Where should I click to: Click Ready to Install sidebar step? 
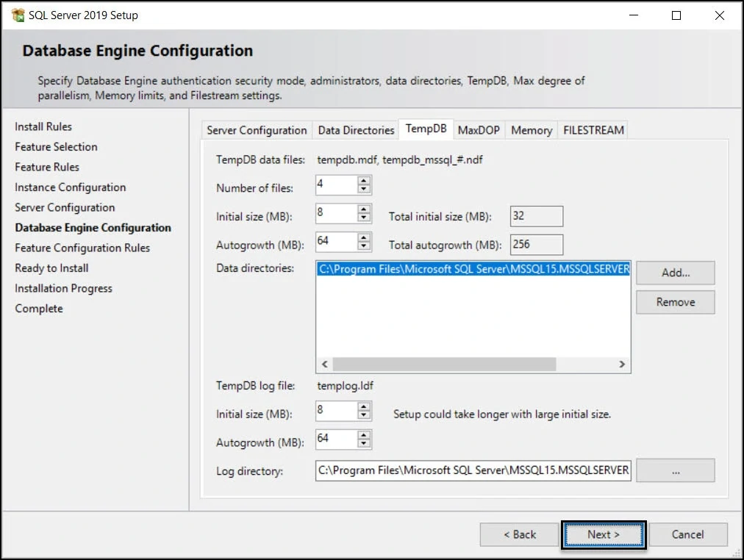tap(51, 268)
